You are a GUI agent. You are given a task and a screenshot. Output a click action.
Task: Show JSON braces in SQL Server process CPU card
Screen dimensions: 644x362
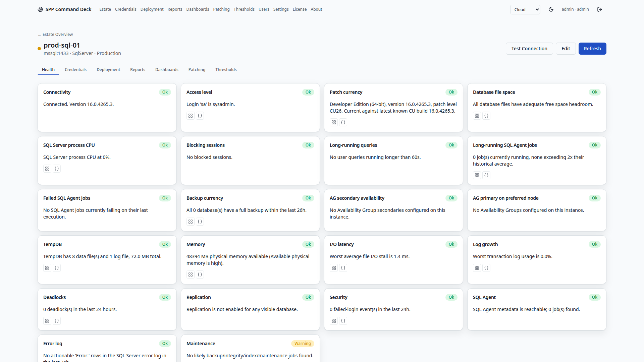click(x=57, y=169)
